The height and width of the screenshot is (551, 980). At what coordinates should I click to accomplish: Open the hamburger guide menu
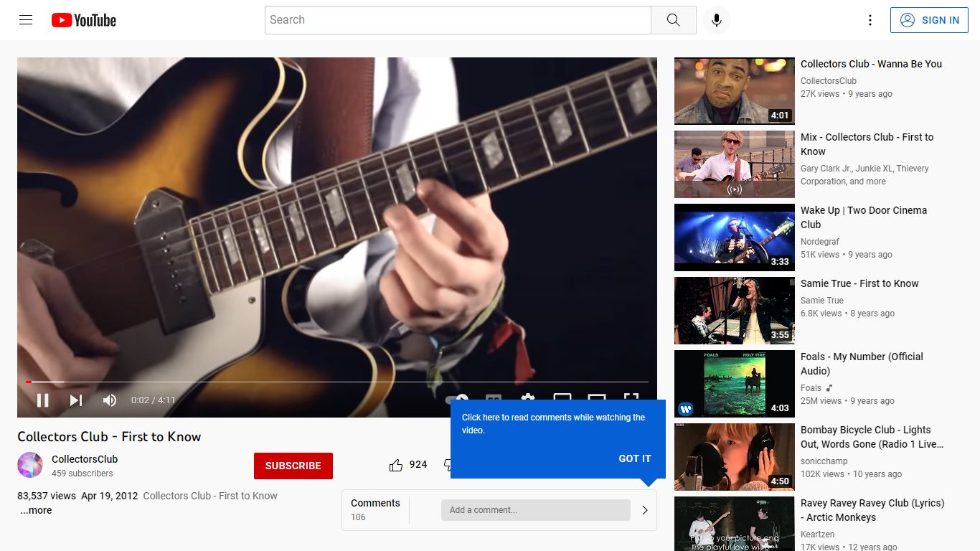[26, 20]
